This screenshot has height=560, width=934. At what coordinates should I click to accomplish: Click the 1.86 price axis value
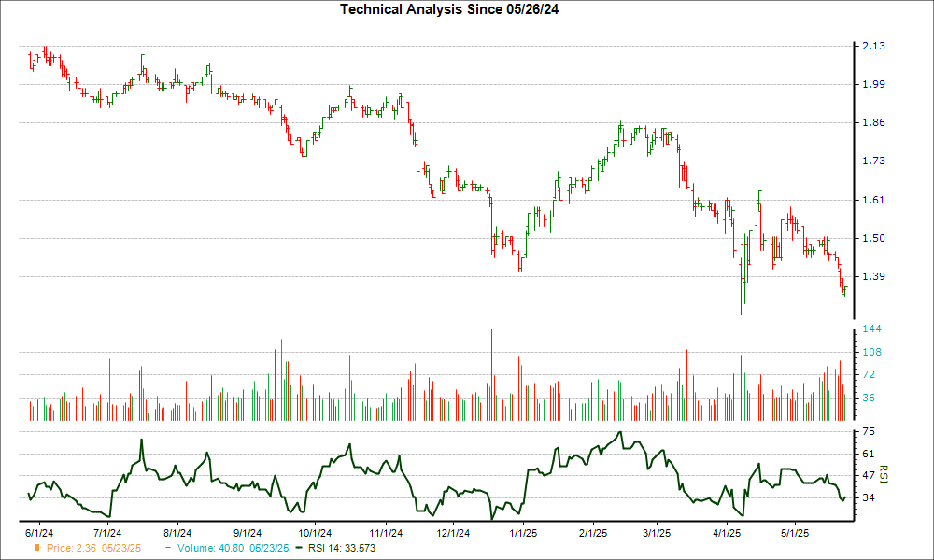[x=874, y=122]
